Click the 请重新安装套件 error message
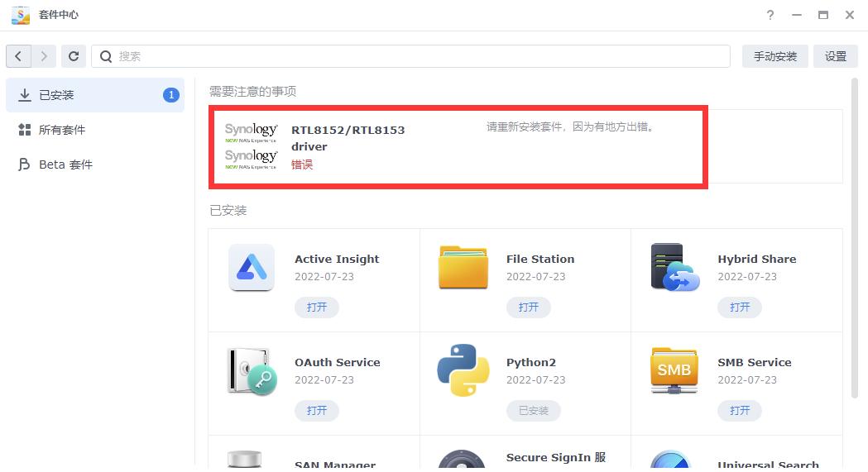 point(570,127)
